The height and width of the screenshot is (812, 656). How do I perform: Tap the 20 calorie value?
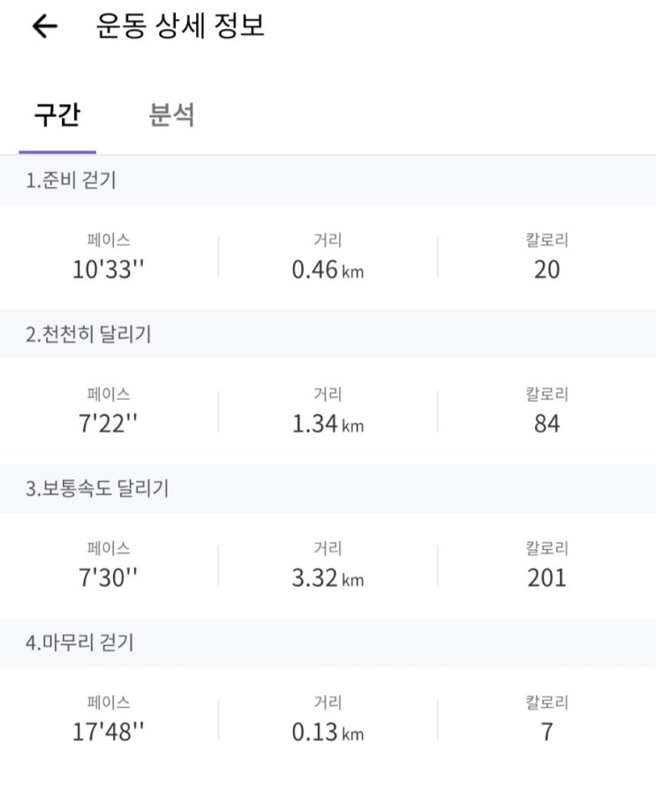[547, 269]
